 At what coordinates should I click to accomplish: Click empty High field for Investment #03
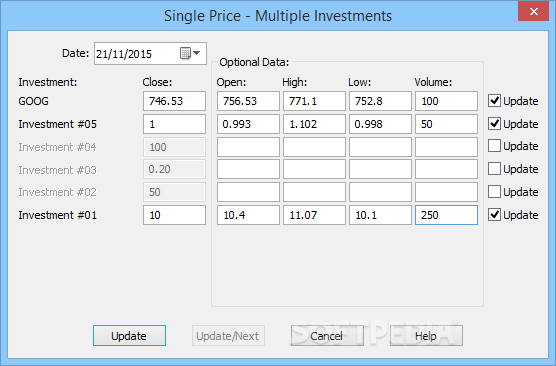314,169
